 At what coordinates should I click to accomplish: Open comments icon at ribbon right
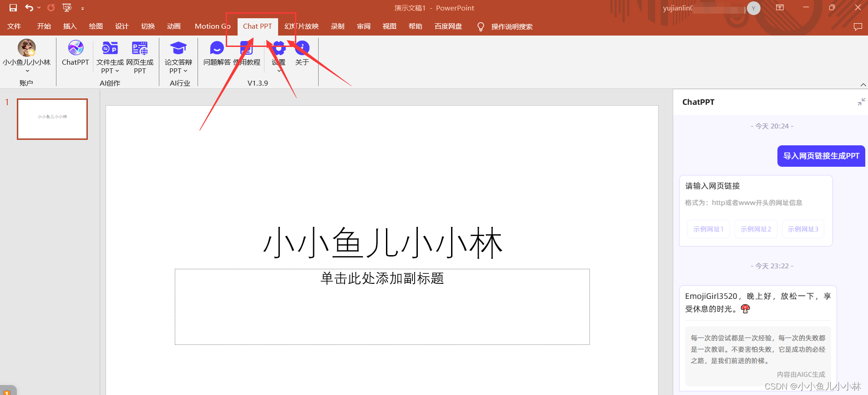click(858, 26)
